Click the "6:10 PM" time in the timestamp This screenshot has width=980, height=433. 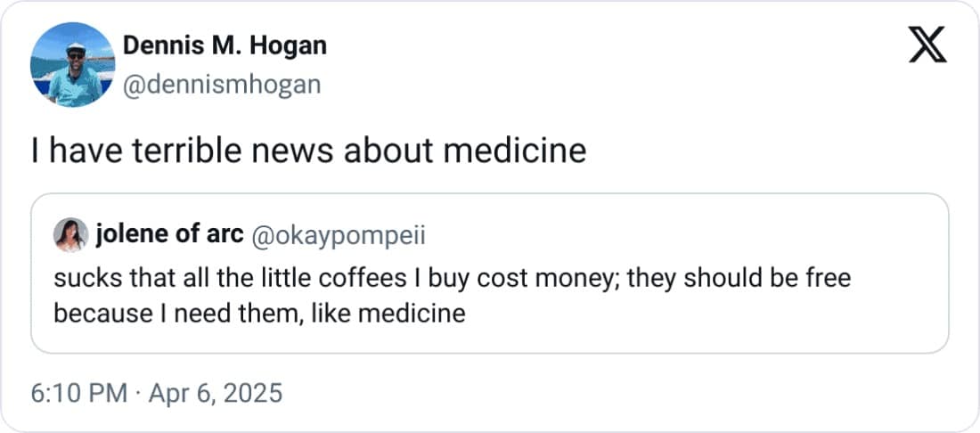pos(78,392)
